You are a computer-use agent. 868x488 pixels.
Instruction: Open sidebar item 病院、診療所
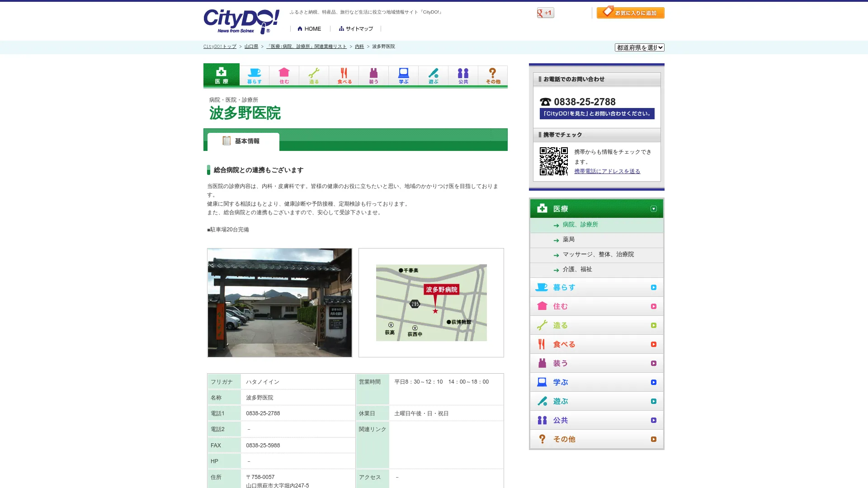pos(597,225)
